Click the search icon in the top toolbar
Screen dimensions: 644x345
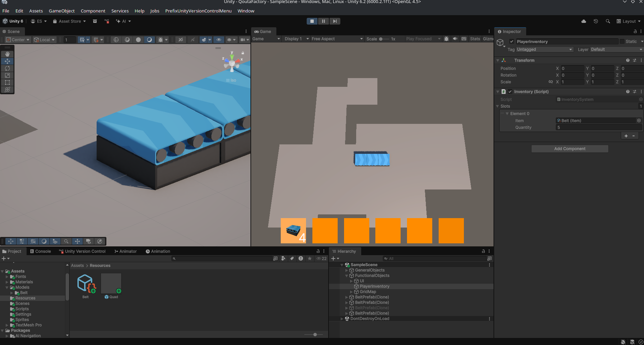(608, 21)
